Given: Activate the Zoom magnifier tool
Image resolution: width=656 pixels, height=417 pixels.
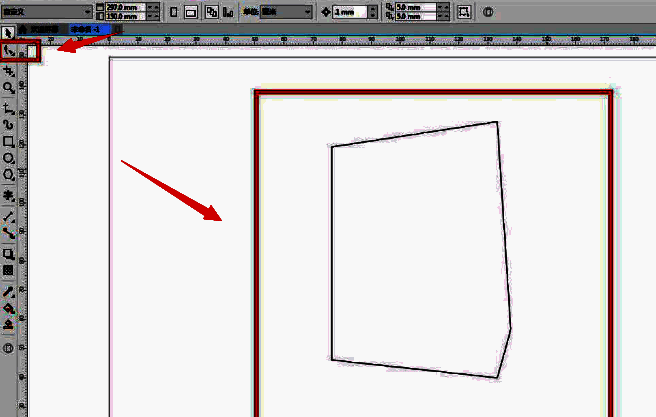Looking at the screenshot, I should click(x=9, y=88).
